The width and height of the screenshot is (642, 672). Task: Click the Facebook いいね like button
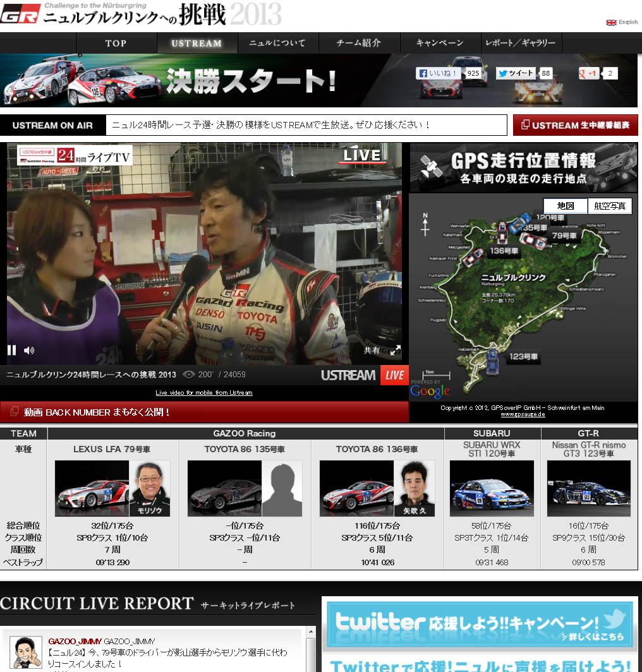point(438,73)
